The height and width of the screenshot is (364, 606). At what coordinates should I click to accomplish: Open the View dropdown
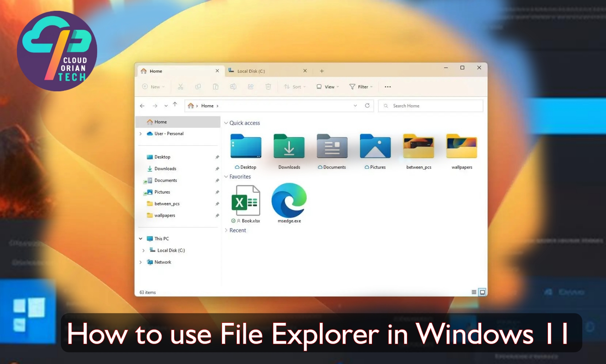point(327,87)
